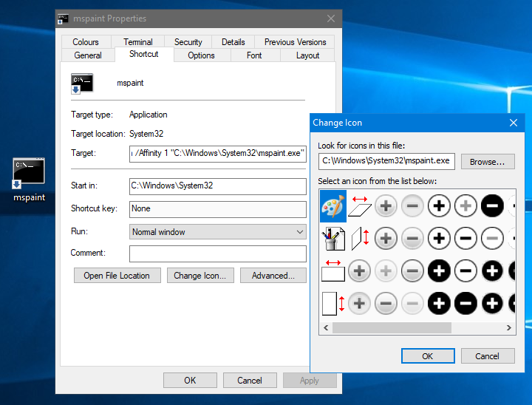This screenshot has height=405, width=532.
Task: Focus the Shortcut key field
Action: click(218, 209)
